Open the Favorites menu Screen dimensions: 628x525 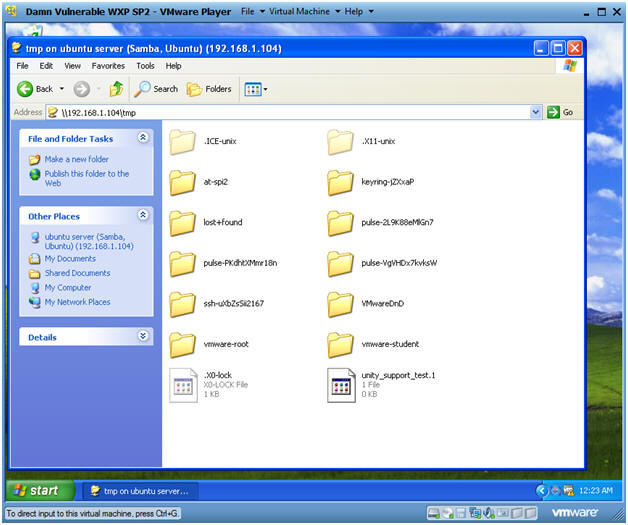click(x=108, y=66)
